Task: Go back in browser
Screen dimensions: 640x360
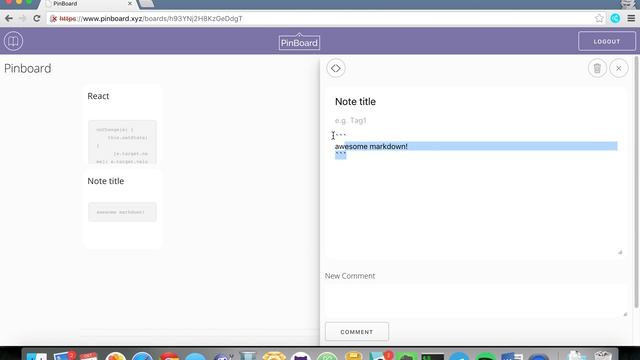Action: point(9,18)
